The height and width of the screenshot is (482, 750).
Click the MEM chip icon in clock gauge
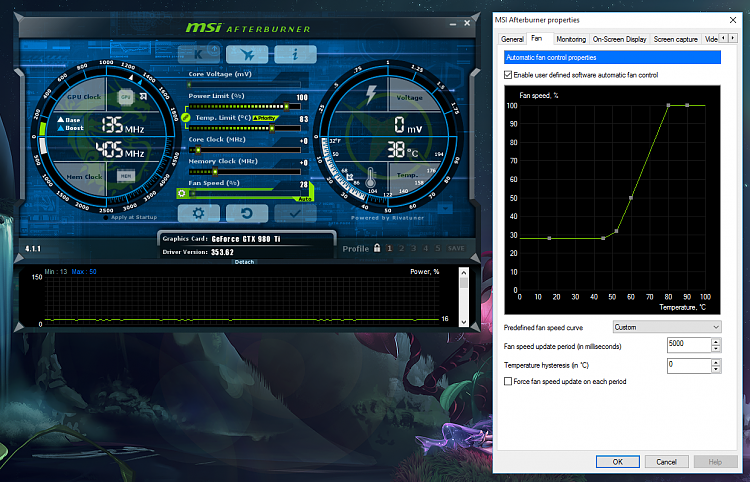(125, 176)
